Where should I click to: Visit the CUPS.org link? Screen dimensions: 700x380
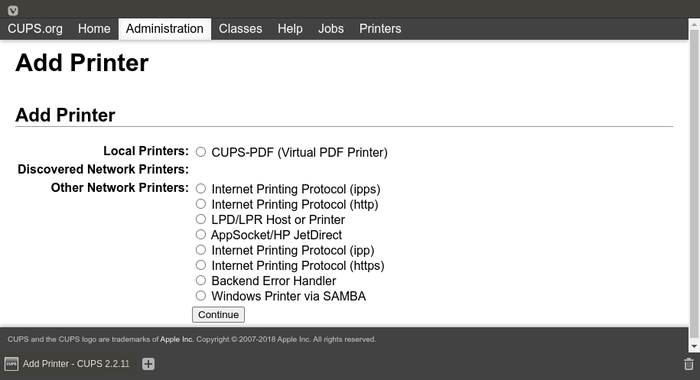click(x=35, y=29)
